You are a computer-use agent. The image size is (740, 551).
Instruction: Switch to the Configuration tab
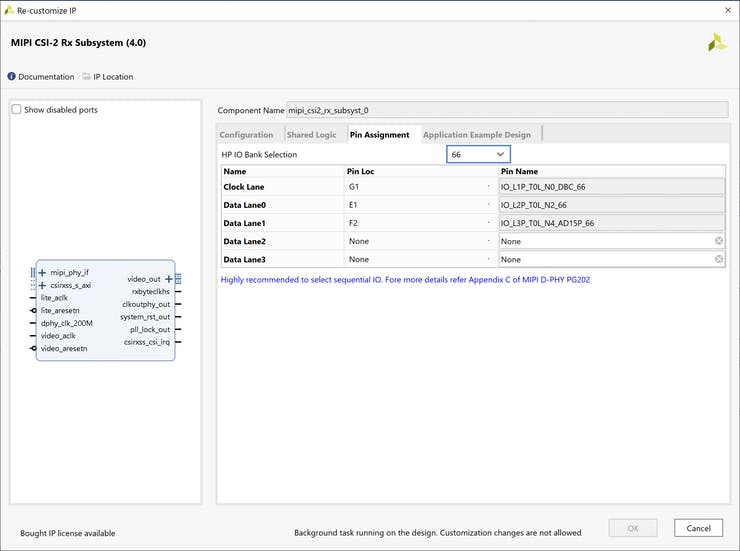(x=246, y=134)
